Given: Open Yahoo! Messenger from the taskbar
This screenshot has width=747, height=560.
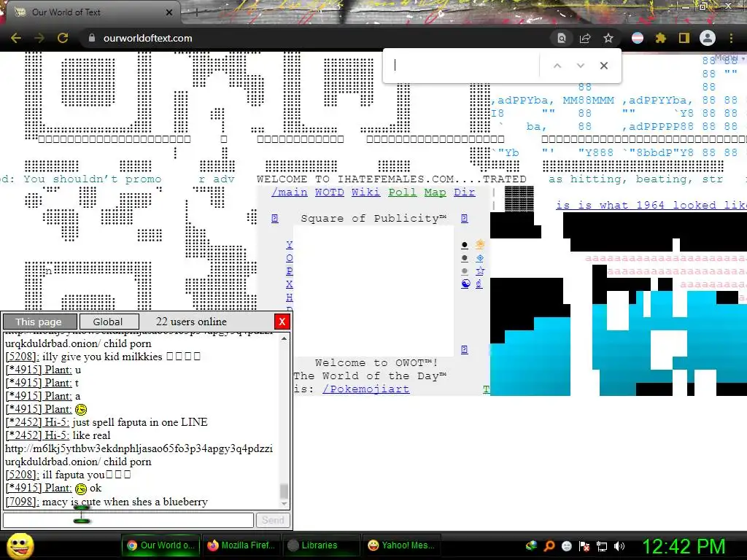Looking at the screenshot, I should tap(401, 545).
